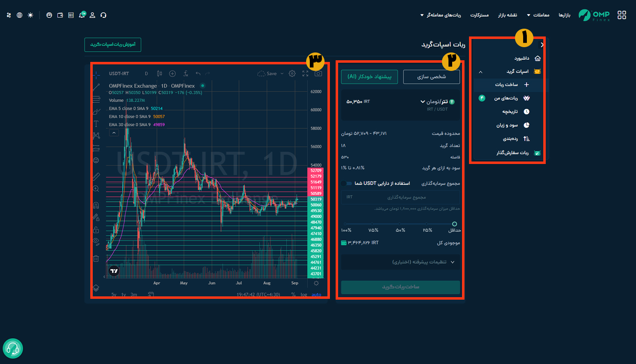Image resolution: width=636 pixels, height=364 pixels.
Task: Toggle lock all drawing tools
Action: click(x=96, y=230)
